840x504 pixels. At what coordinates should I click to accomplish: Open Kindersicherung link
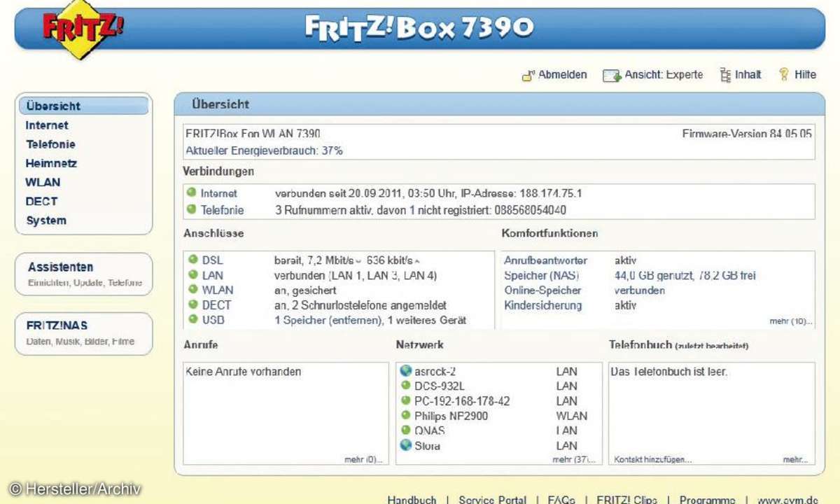point(542,306)
